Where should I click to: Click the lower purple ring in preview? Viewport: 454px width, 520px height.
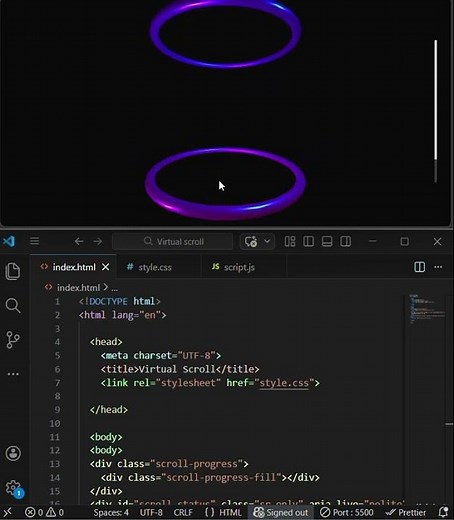point(225,183)
